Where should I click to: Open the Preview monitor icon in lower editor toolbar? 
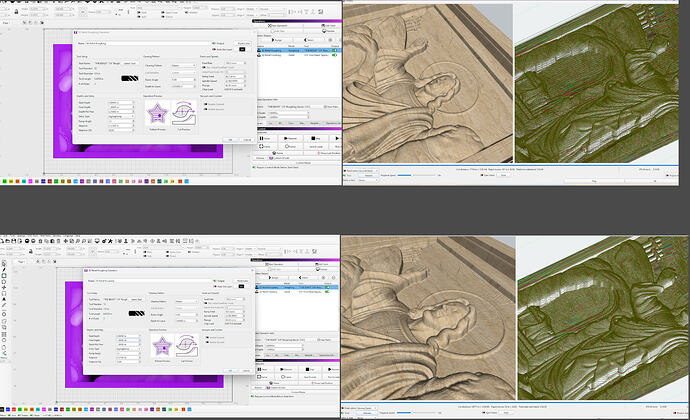coord(97,241)
